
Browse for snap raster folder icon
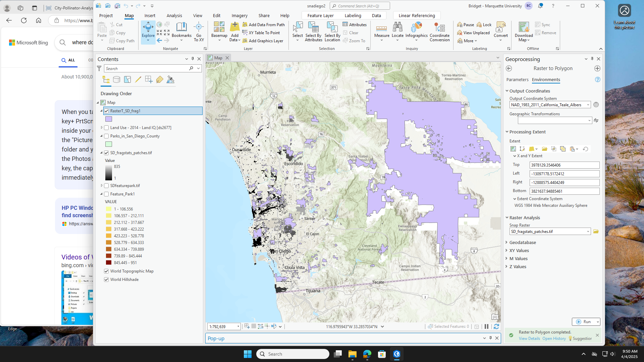[596, 232]
